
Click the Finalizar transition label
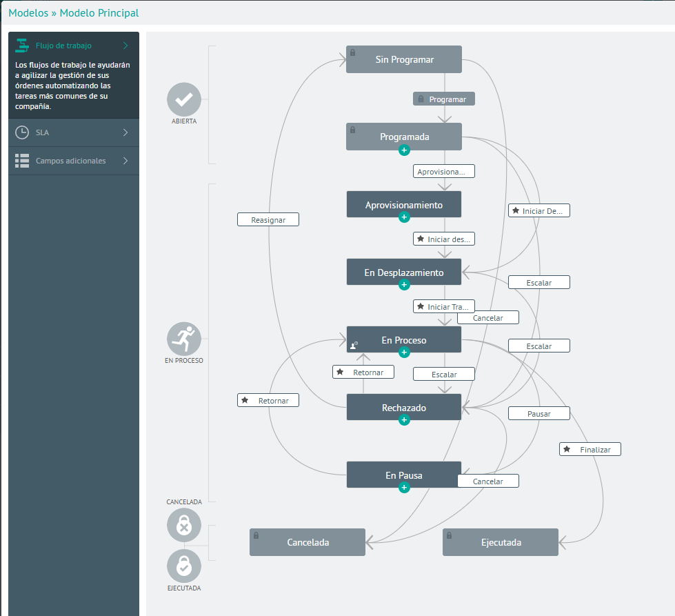[x=590, y=449]
